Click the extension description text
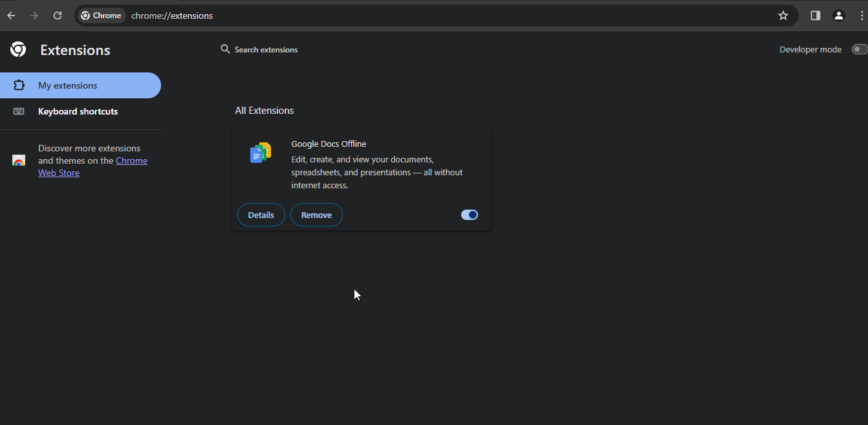Viewport: 868px width, 425px height. coord(377,172)
